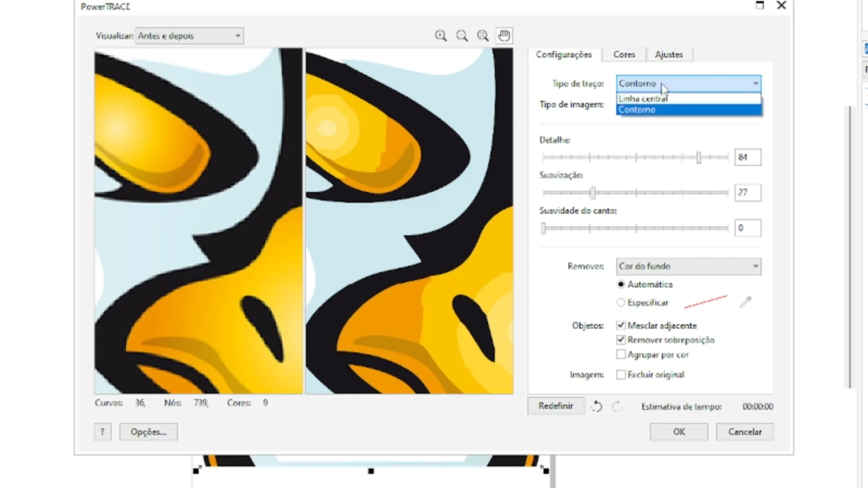
Task: Click the redo arrow beside Redefinir
Action: [x=617, y=406]
